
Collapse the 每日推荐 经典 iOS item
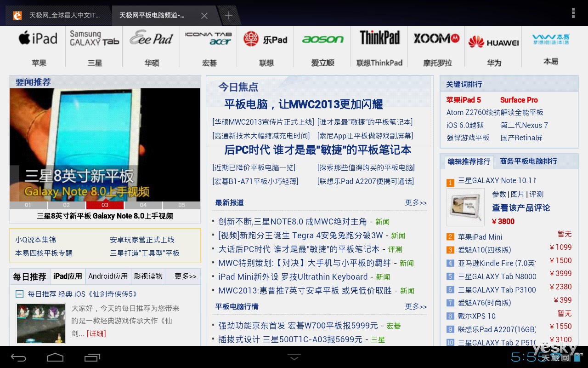(x=19, y=294)
